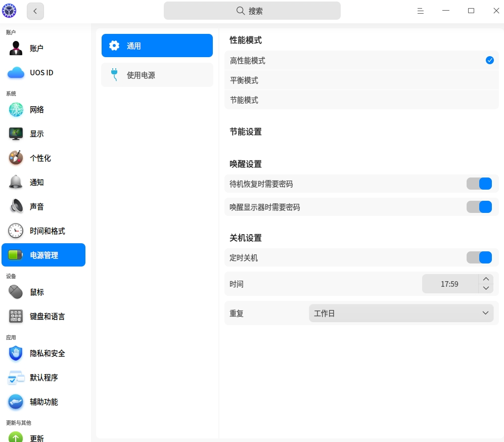Screen dimensions: 504x442
Task: Open the 默认程序 icon
Action: [x=16, y=377]
